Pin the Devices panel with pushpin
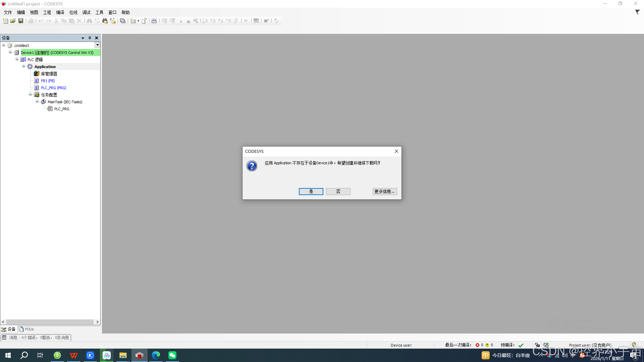 coord(90,38)
